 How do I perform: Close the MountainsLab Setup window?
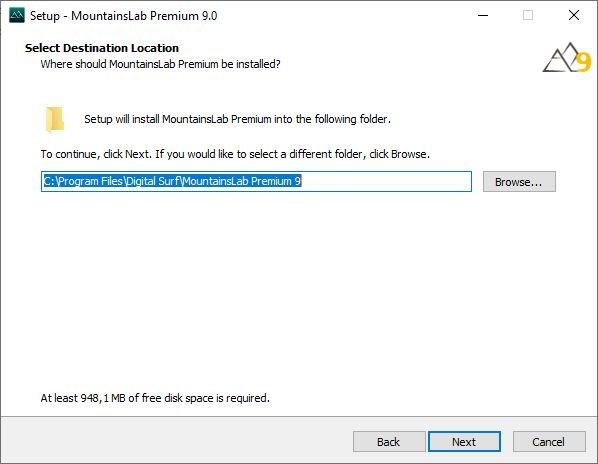(x=574, y=16)
